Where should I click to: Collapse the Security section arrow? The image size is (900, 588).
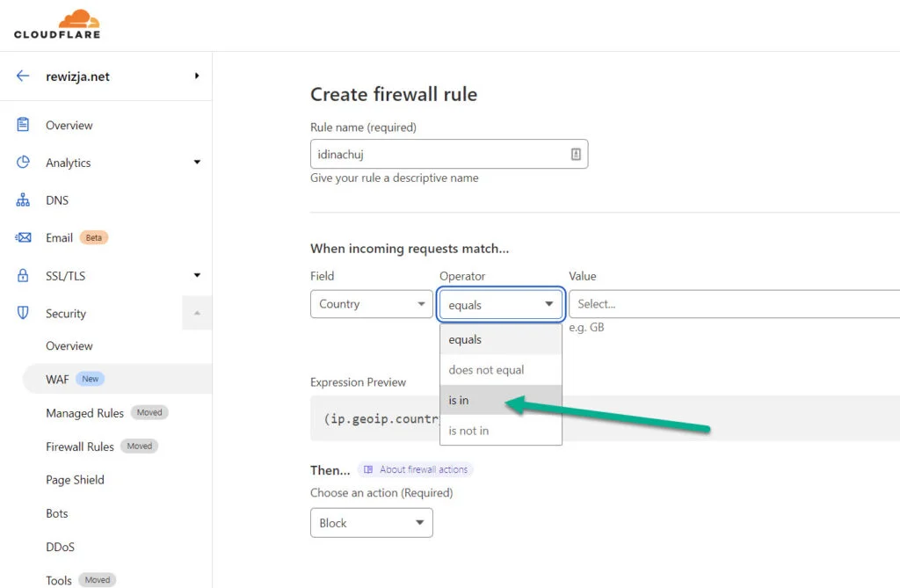pos(197,313)
